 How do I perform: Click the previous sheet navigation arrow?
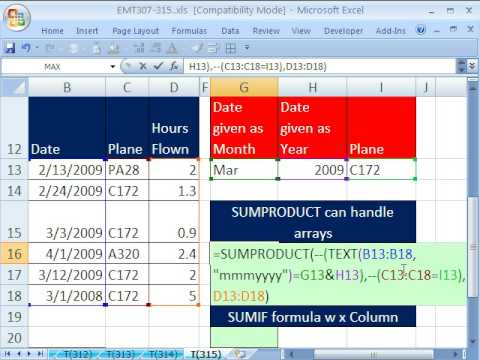pos(19,354)
